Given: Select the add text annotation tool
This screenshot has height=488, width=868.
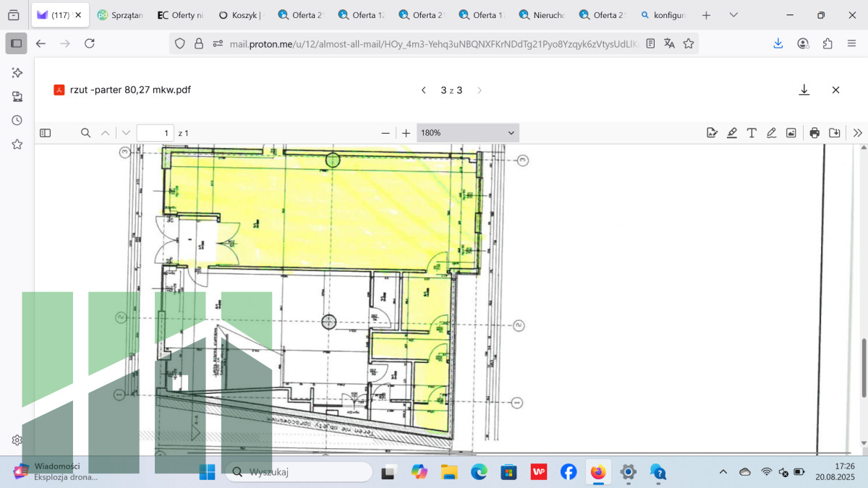Looking at the screenshot, I should click(752, 133).
